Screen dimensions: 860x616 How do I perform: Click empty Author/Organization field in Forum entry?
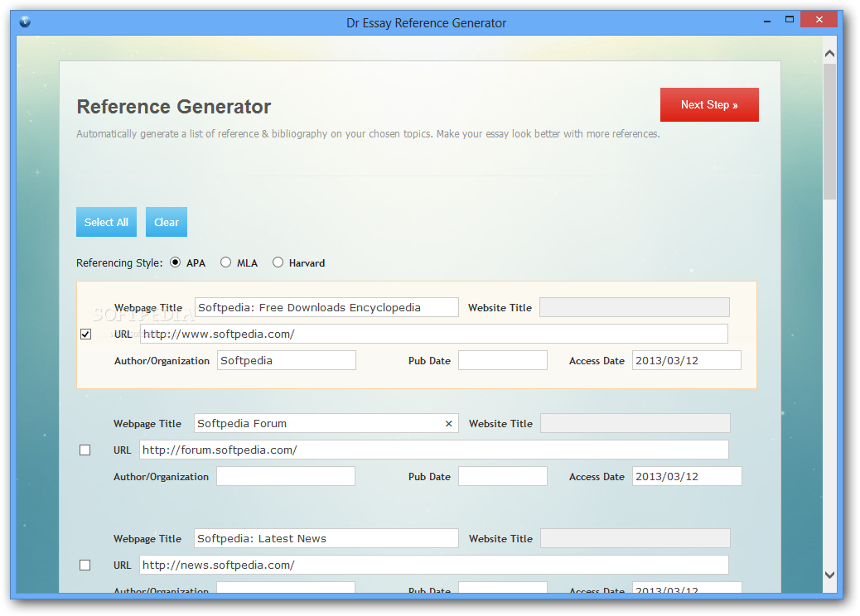tap(286, 476)
